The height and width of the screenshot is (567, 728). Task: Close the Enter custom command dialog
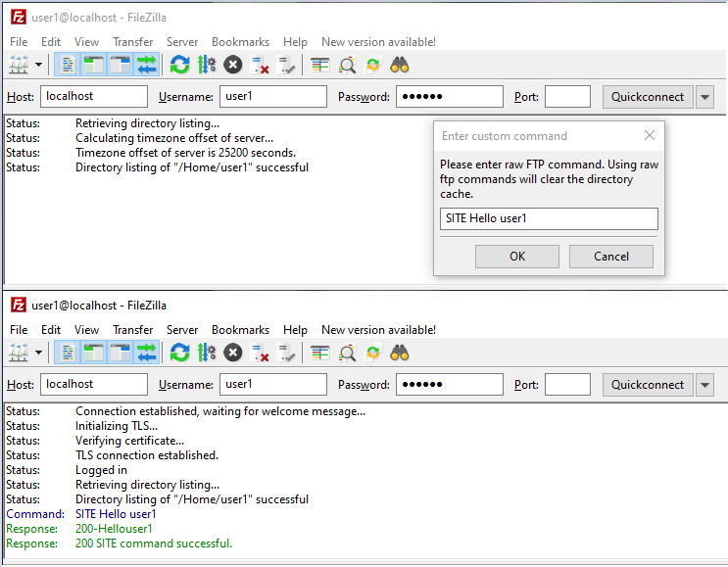649,136
